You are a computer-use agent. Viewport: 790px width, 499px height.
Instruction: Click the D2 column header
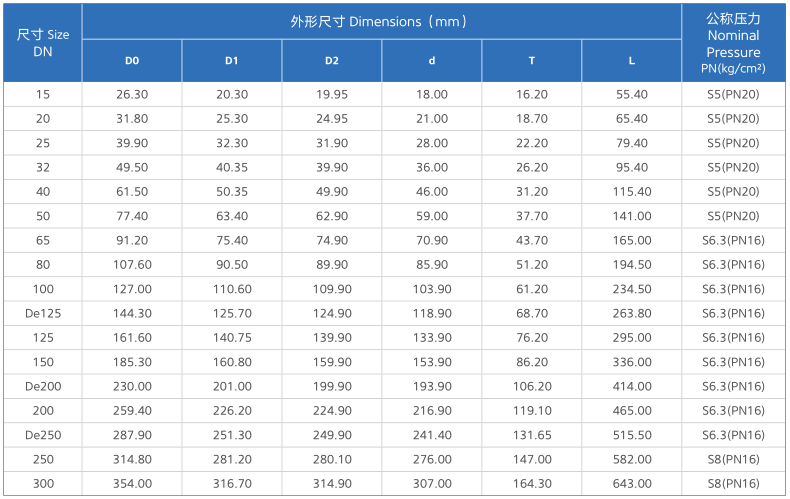332,61
